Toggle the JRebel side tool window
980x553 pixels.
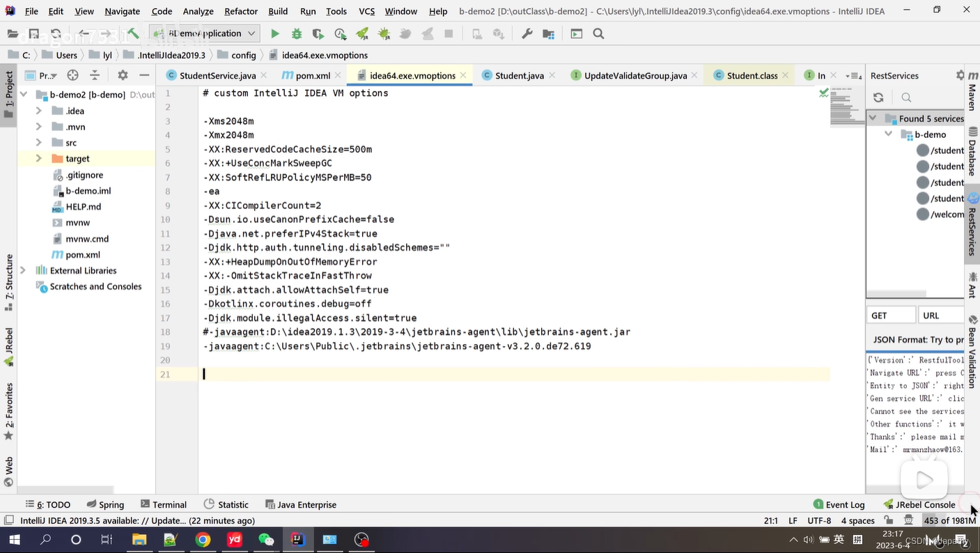coord(9,347)
